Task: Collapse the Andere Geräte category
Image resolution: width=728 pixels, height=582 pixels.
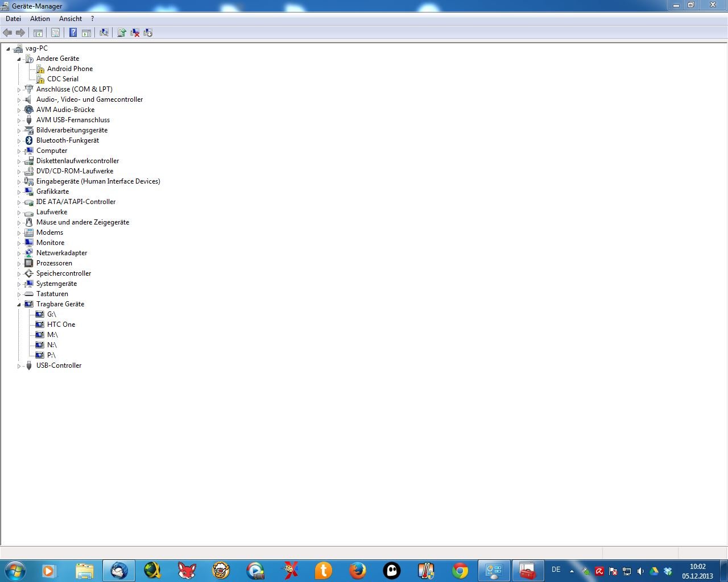Action: point(19,59)
